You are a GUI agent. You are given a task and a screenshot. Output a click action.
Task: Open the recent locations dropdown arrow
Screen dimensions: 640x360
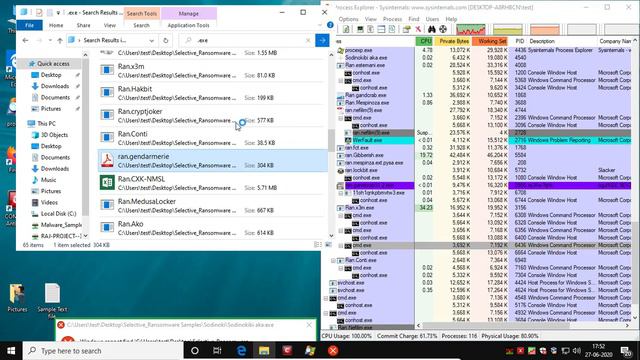click(x=50, y=40)
